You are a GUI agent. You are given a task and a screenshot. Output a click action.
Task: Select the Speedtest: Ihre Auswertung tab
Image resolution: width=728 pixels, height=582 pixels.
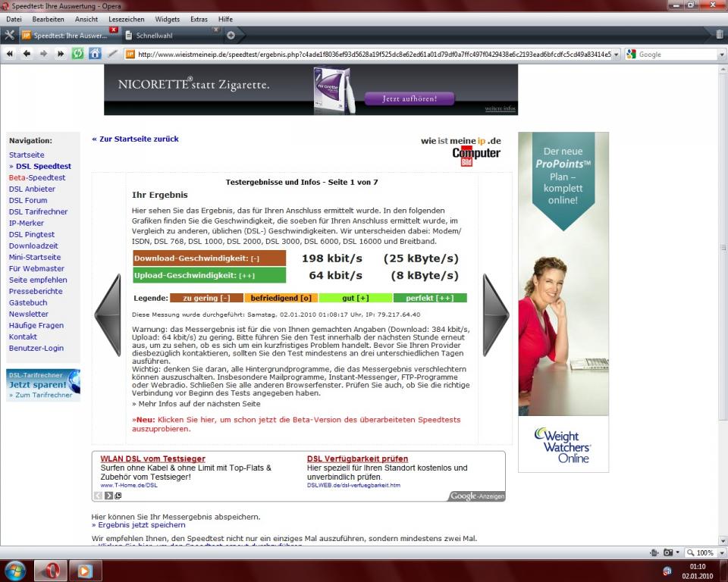coord(69,36)
